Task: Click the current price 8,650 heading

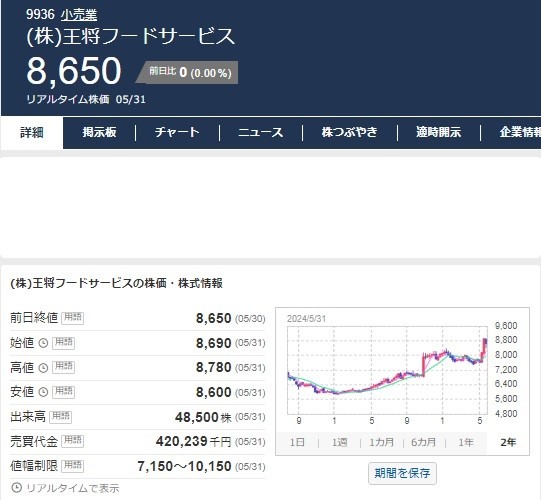Action: [x=74, y=71]
